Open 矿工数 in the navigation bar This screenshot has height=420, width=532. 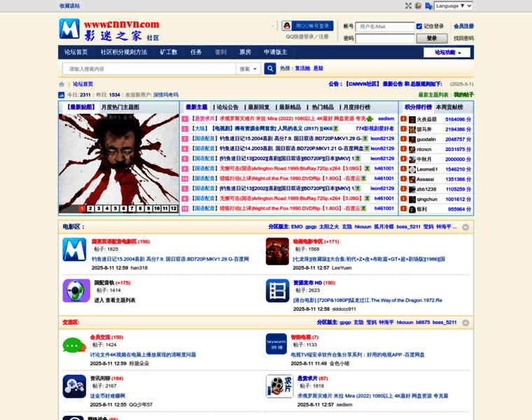tap(169, 52)
